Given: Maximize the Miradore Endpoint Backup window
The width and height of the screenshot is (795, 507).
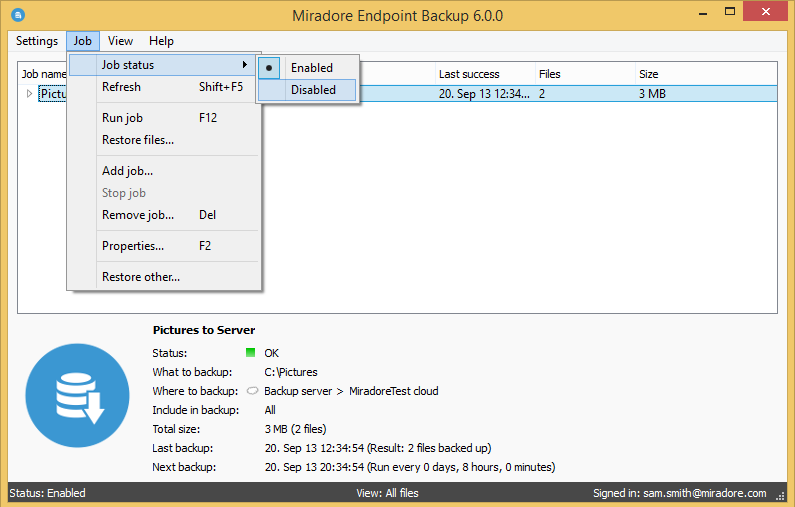Looking at the screenshot, I should [x=730, y=12].
